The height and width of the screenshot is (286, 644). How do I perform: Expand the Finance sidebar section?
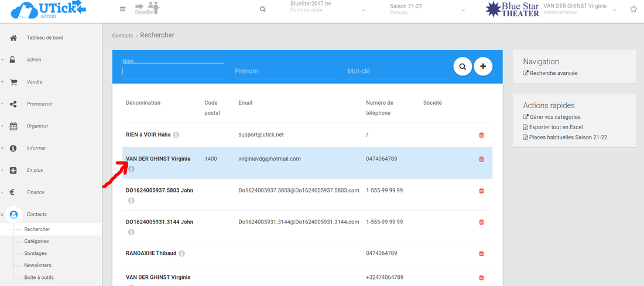tap(35, 192)
